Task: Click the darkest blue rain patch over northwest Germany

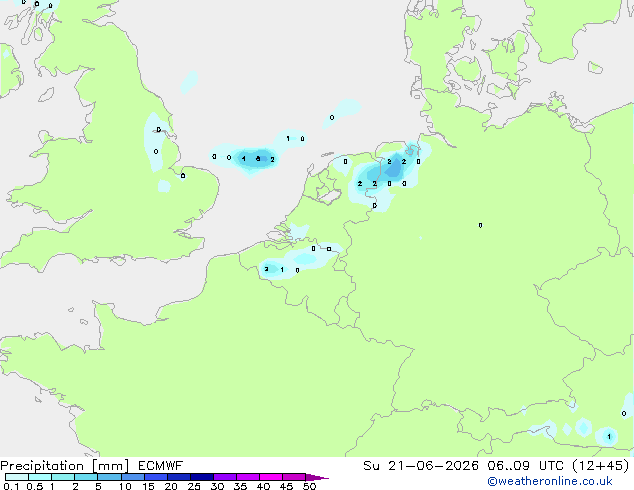Action: pos(393,169)
